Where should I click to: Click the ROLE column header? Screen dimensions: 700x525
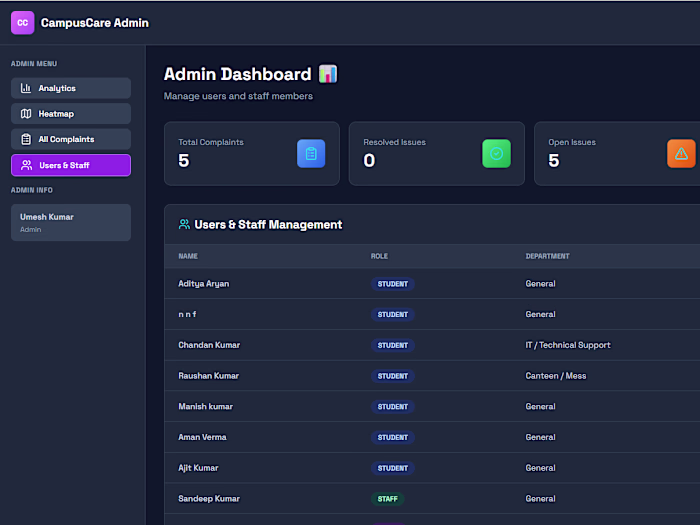tap(379, 256)
